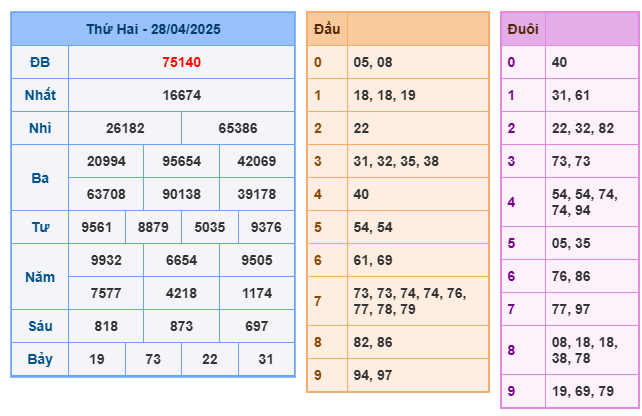Click the Đầu values starting 73, 73, 74

(x=410, y=301)
